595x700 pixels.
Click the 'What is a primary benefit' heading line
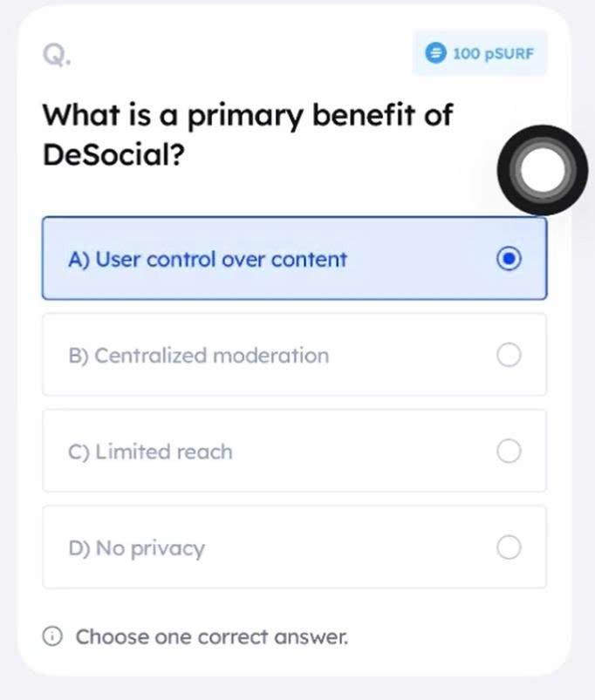tap(248, 115)
